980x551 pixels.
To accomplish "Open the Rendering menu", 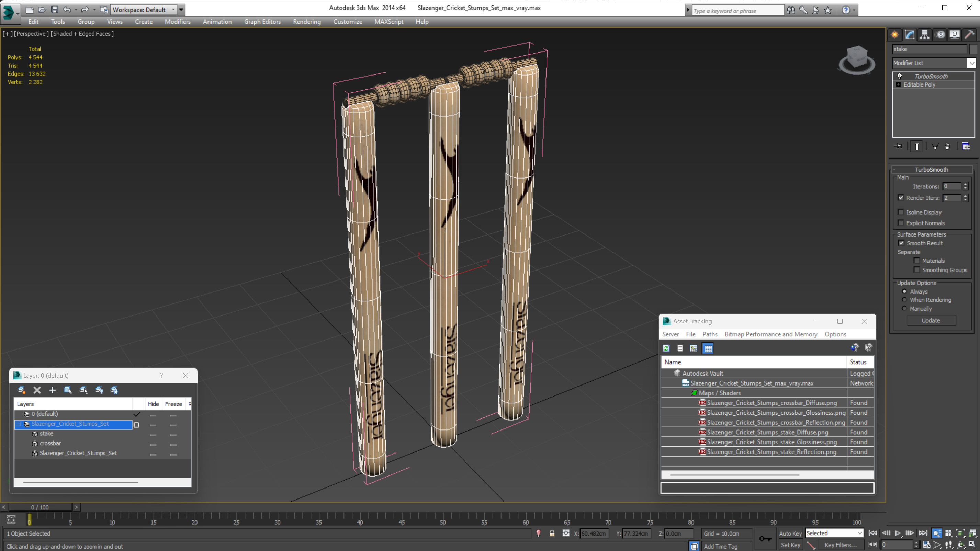I will (307, 22).
